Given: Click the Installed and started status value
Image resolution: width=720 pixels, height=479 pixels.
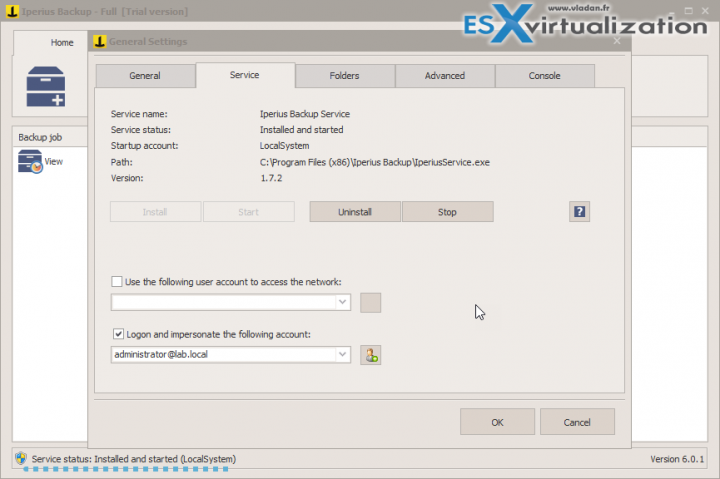Looking at the screenshot, I should pos(302,130).
